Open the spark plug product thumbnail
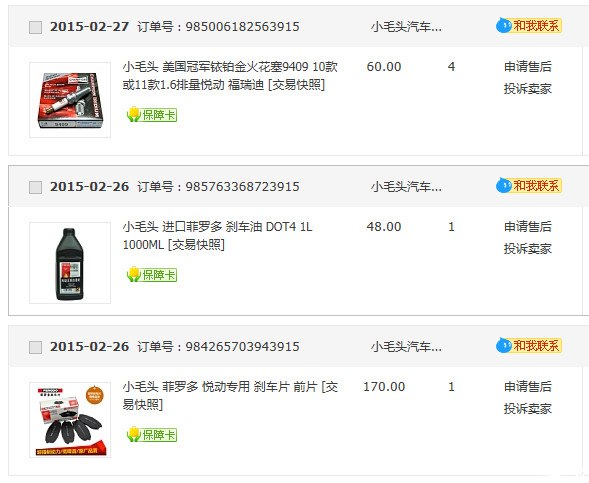The height and width of the screenshot is (483, 589). point(70,100)
